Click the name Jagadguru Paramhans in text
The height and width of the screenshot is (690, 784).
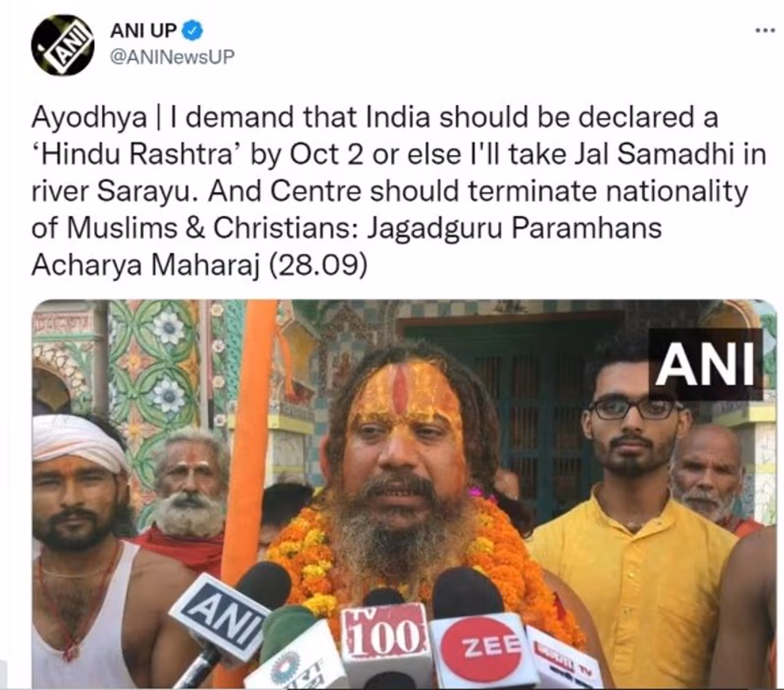click(514, 228)
